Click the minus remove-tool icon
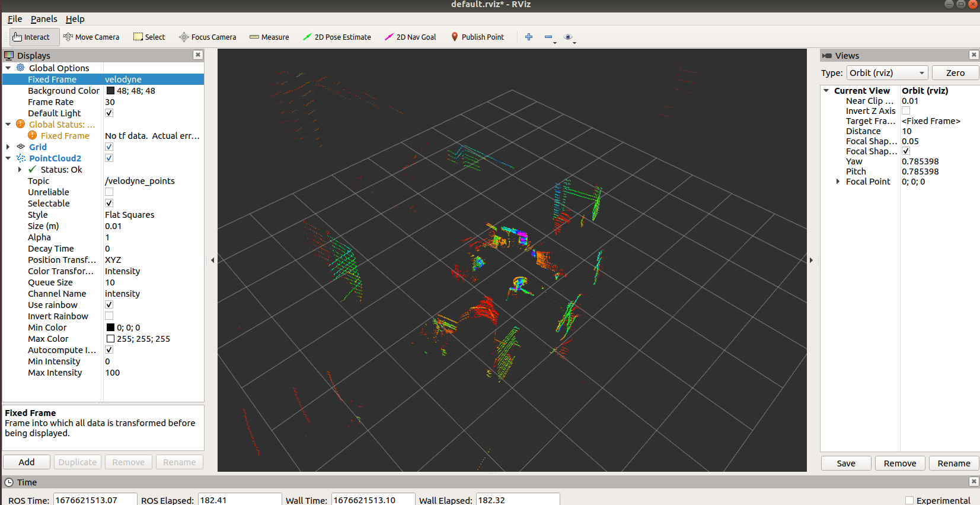The height and width of the screenshot is (505, 980). pos(548,37)
